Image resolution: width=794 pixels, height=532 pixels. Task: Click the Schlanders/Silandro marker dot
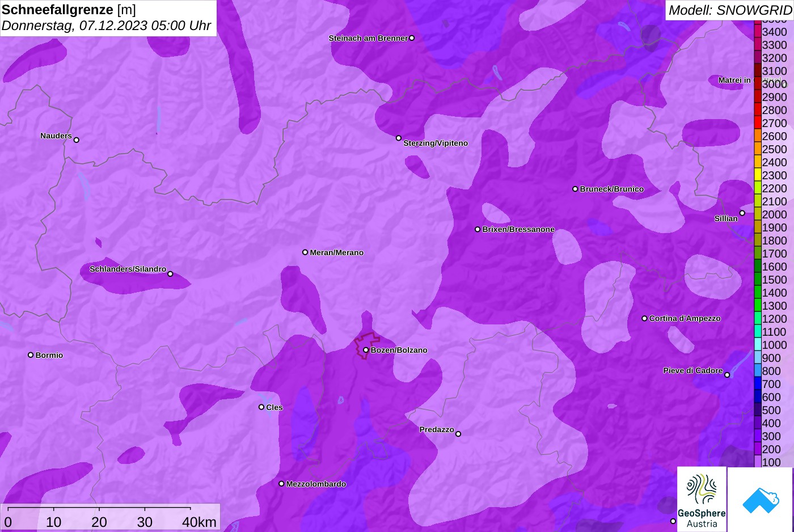tap(170, 274)
